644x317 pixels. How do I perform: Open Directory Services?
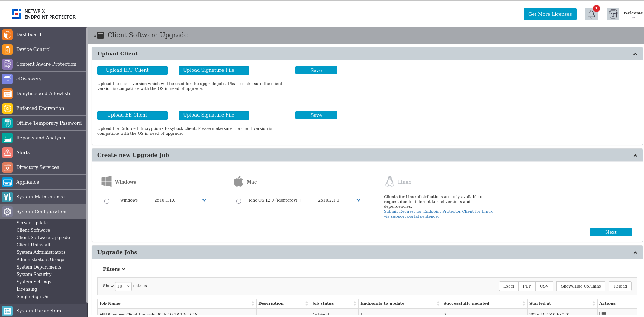coord(37,167)
